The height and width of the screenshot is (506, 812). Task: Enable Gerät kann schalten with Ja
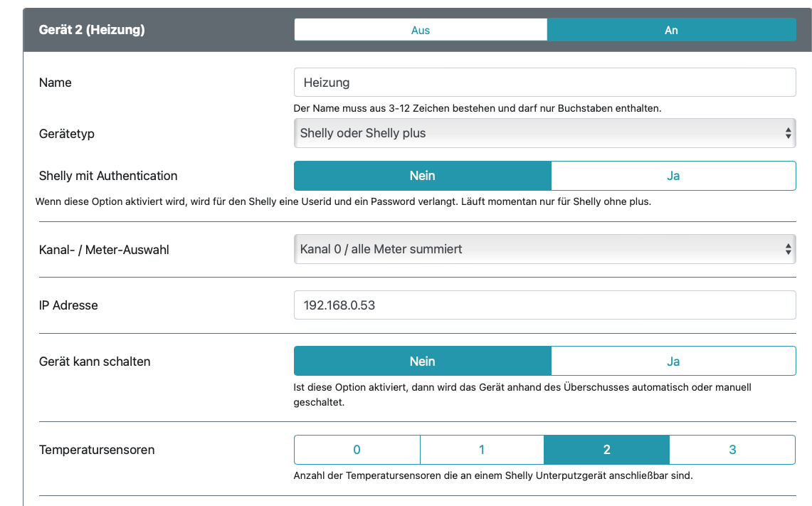(x=673, y=362)
